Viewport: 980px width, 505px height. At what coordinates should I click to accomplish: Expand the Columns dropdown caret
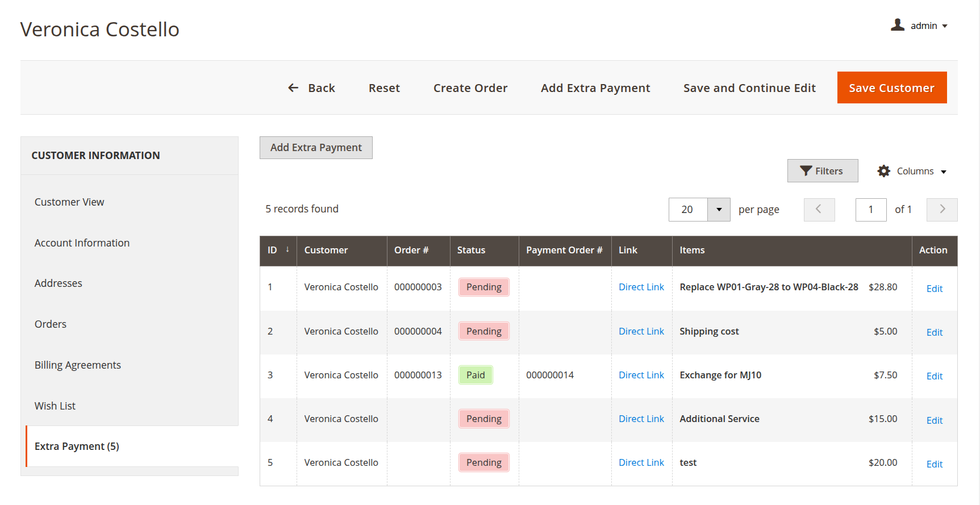pyautogui.click(x=944, y=172)
